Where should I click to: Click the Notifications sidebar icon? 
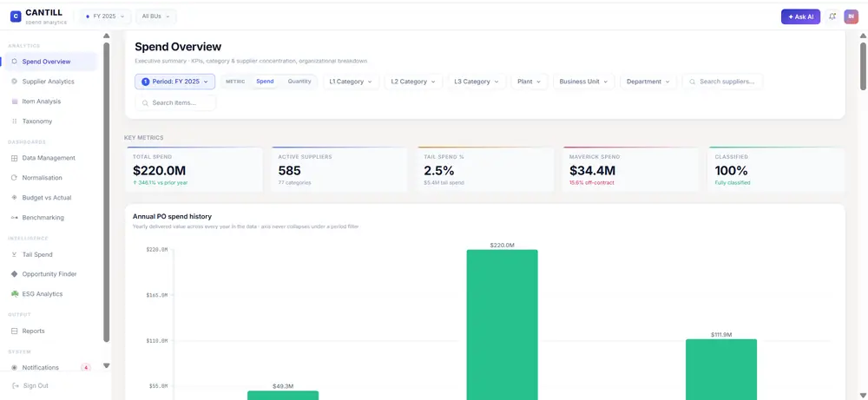[x=15, y=367]
